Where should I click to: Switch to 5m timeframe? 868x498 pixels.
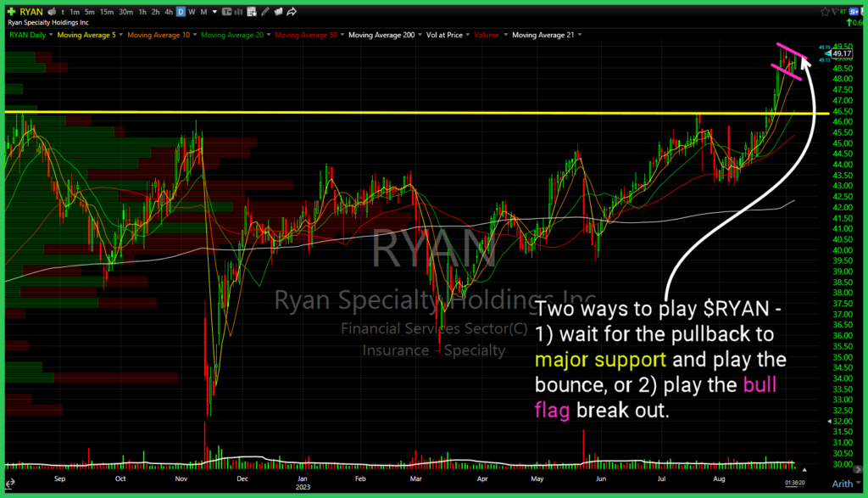point(90,12)
